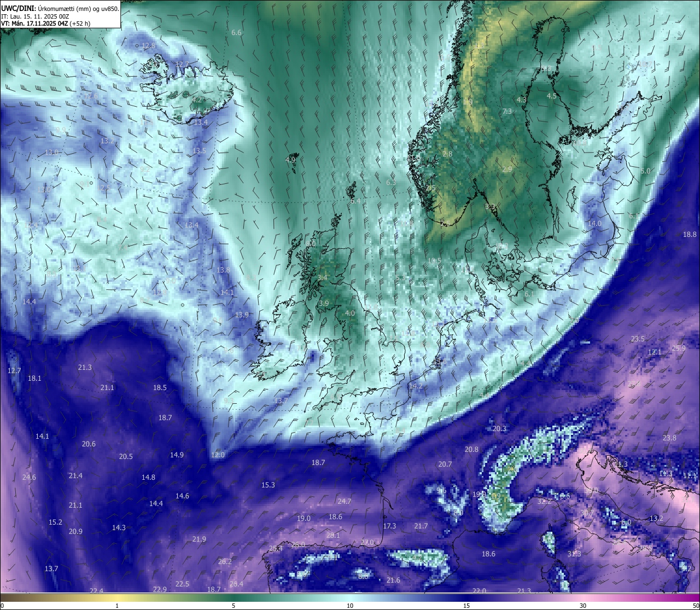The width and height of the screenshot is (700, 610).
Task: Click the 15.2 value on the map
Action: [x=55, y=522]
